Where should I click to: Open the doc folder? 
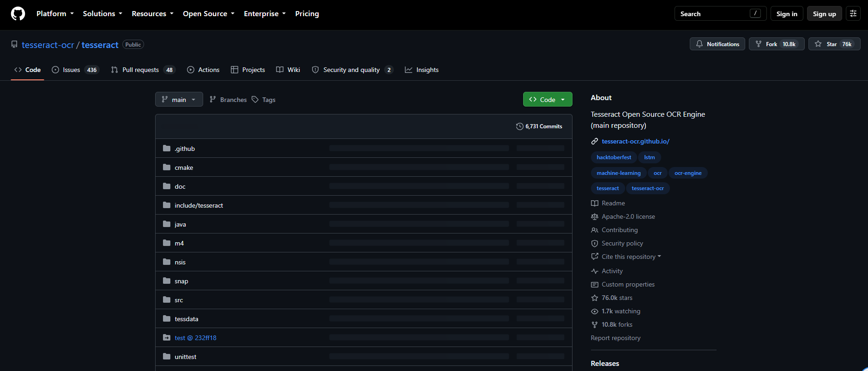180,186
